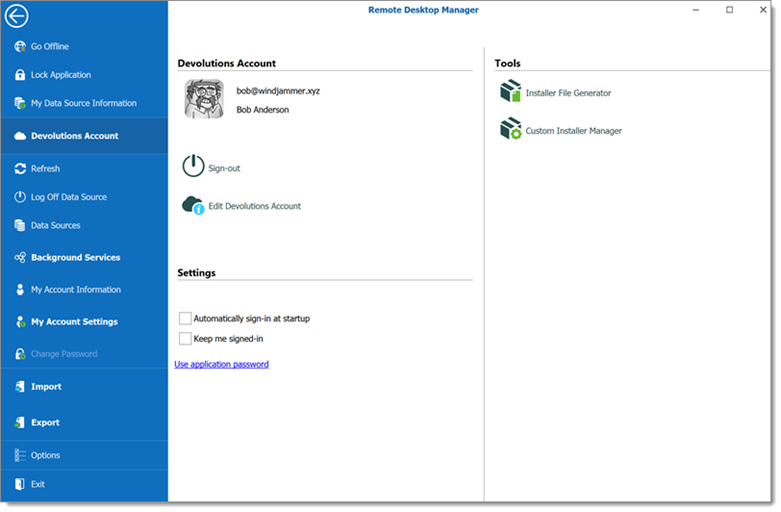Click the Options checklist icon
This screenshot has width=781, height=512.
coord(20,455)
